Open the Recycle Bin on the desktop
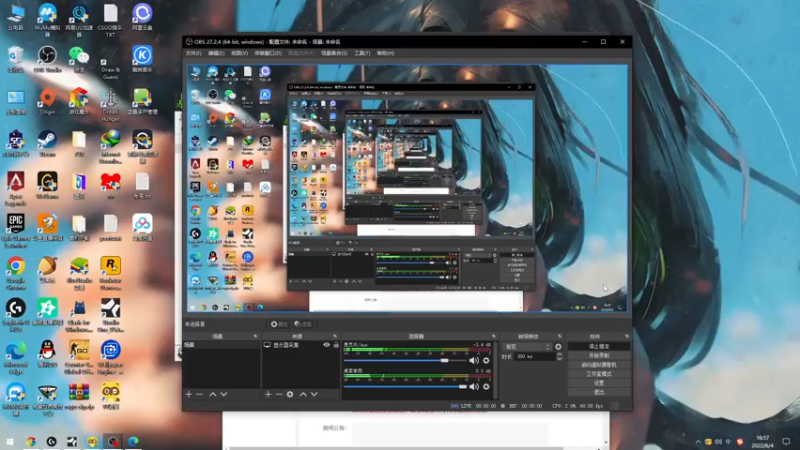Screen dimensions: 800x450 coord(16,60)
